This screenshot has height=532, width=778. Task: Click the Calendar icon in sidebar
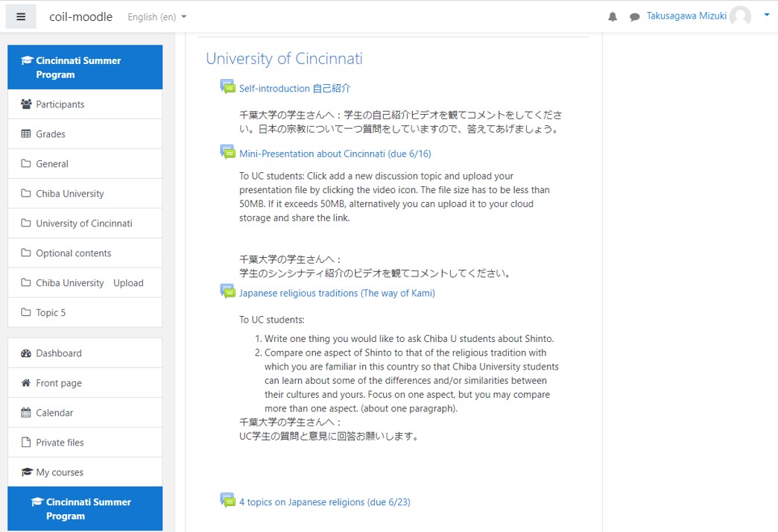[26, 412]
